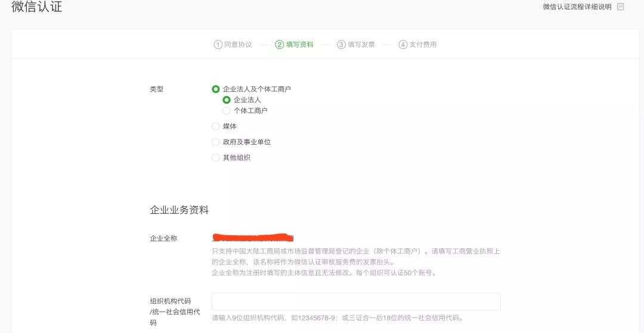Select the 企业法人及个体工商户 radio button
The height and width of the screenshot is (333, 644).
pos(216,89)
